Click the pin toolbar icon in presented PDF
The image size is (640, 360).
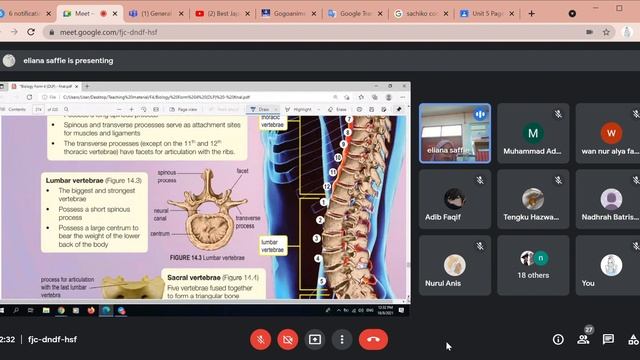399,109
